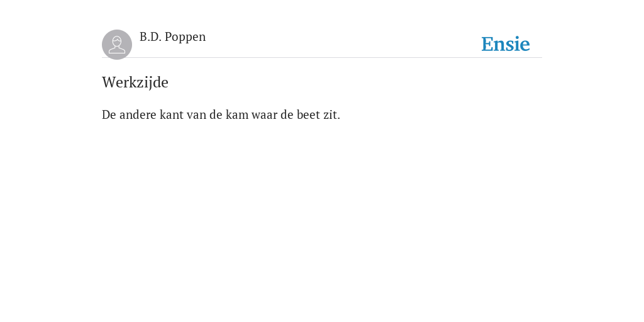Click the period after the word zit

coord(339,119)
